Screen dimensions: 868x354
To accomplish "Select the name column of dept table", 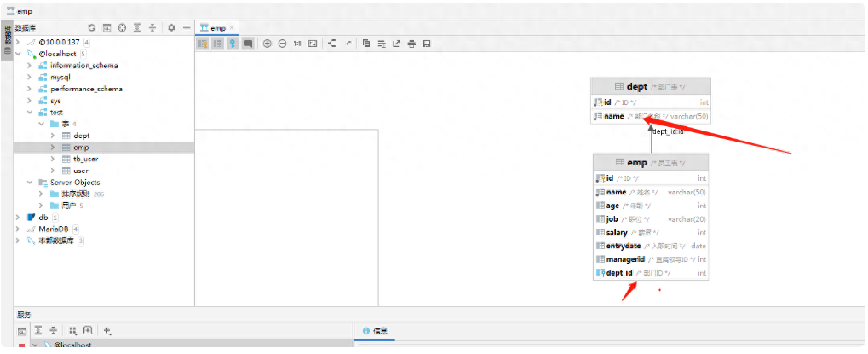I will (651, 116).
